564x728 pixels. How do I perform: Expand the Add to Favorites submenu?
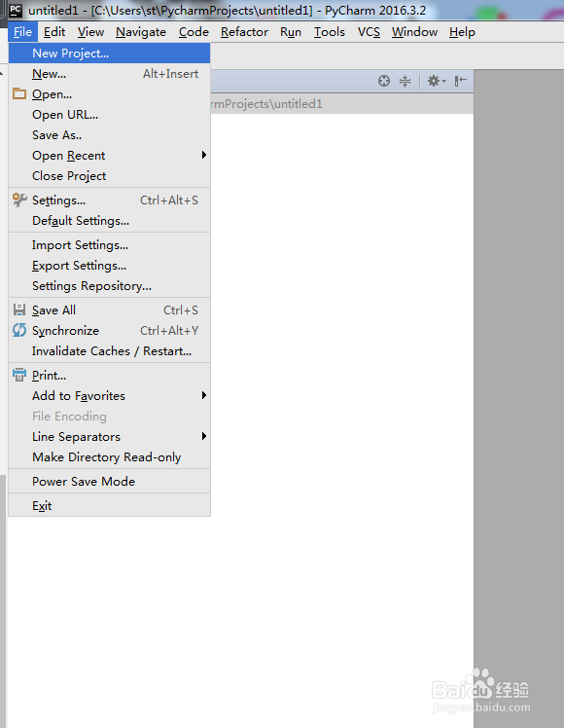[x=110, y=395]
